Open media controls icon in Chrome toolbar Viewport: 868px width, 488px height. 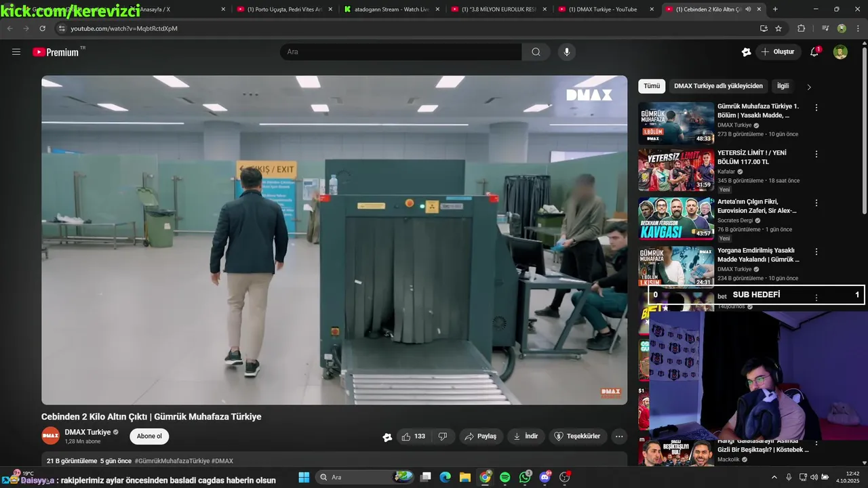pos(825,28)
